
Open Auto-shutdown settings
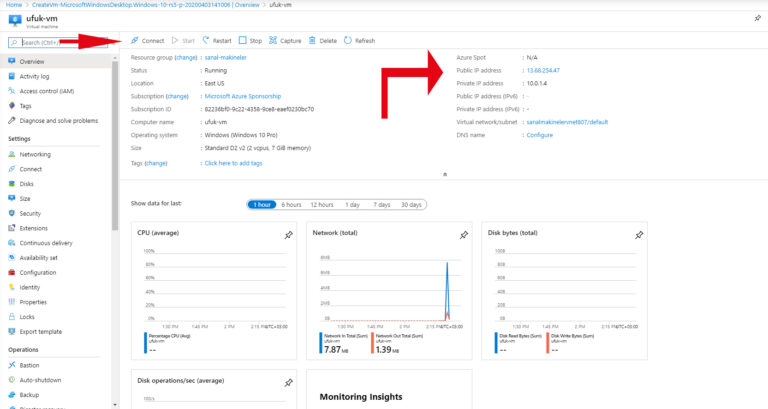(40, 380)
